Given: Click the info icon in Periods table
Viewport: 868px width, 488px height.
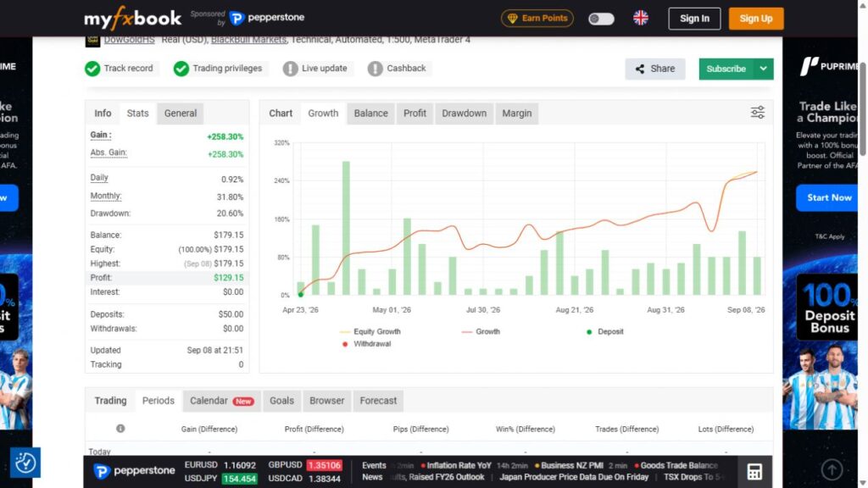Looking at the screenshot, I should [x=120, y=429].
